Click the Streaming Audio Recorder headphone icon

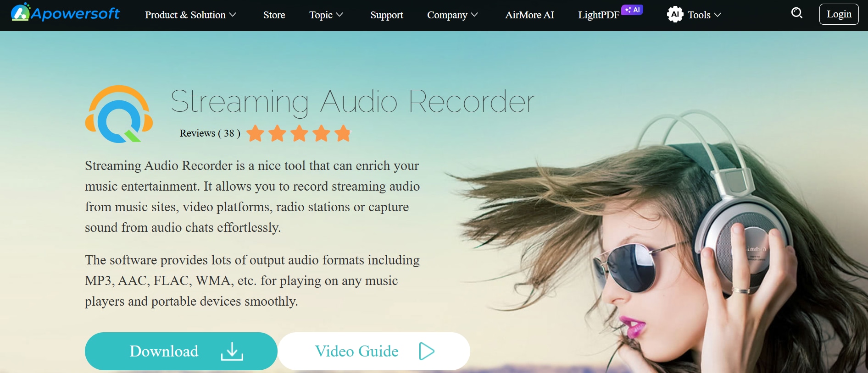coord(119,114)
